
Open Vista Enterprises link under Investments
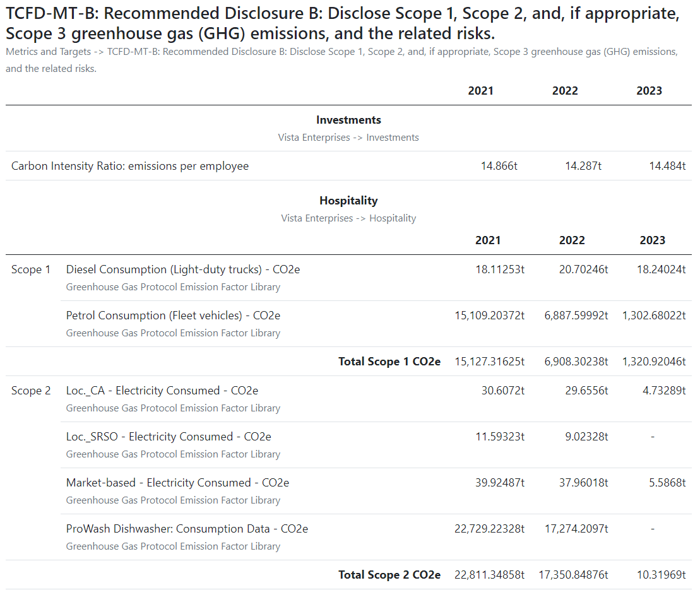[x=314, y=137]
